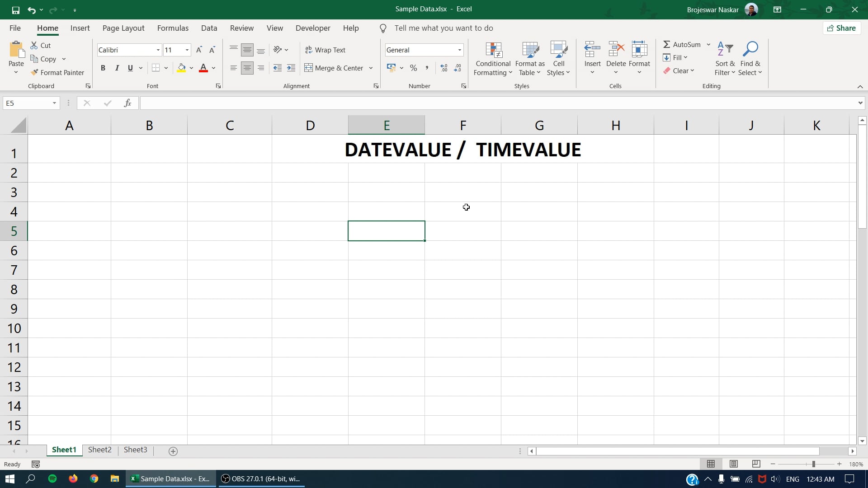Toggle Underline formatting
Viewport: 868px width, 488px height.
click(130, 68)
